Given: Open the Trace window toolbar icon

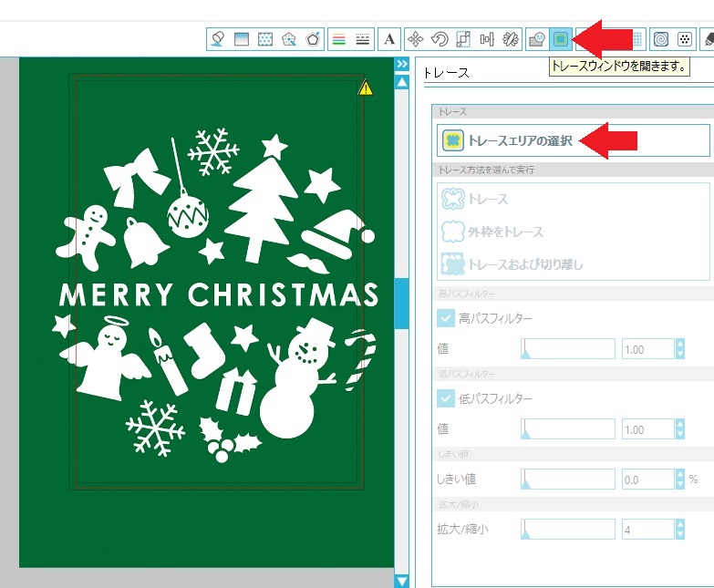Looking at the screenshot, I should 561,39.
